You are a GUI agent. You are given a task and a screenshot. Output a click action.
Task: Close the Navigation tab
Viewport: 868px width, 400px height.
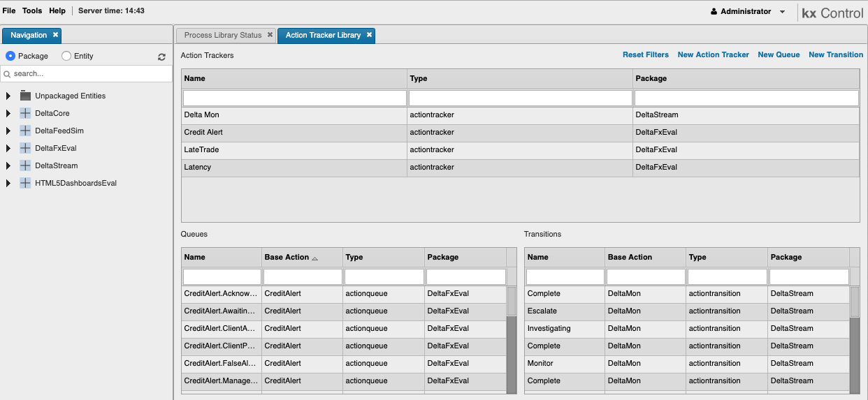pos(55,35)
